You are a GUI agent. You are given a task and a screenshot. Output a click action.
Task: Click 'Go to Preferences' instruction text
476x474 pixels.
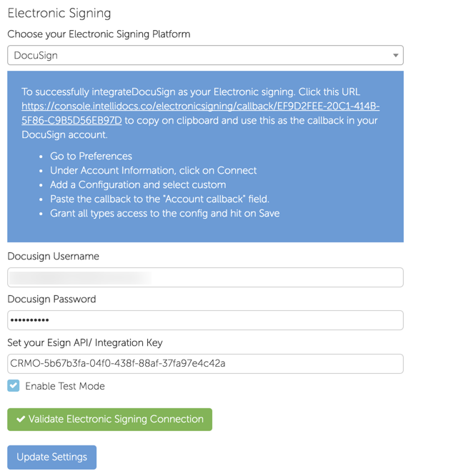(x=91, y=156)
